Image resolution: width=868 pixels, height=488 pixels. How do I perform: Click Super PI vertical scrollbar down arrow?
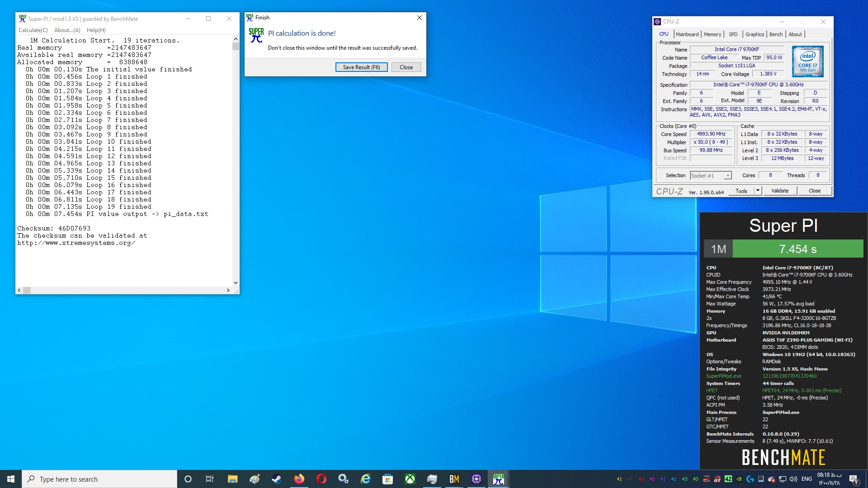point(236,282)
